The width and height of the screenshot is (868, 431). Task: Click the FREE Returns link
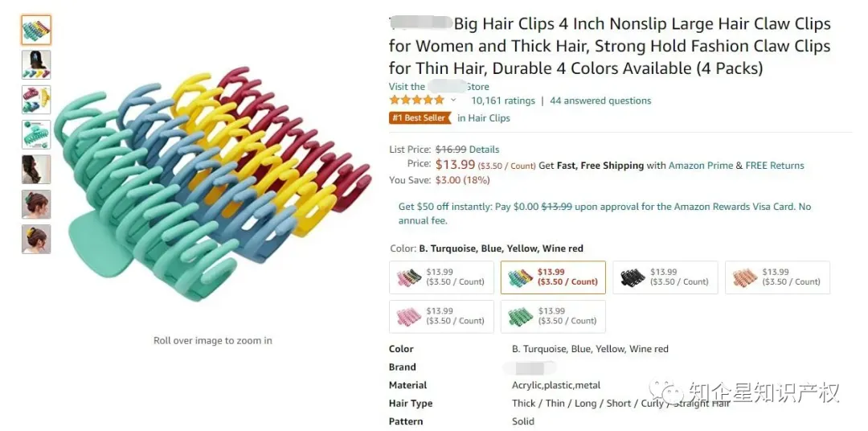coord(775,166)
